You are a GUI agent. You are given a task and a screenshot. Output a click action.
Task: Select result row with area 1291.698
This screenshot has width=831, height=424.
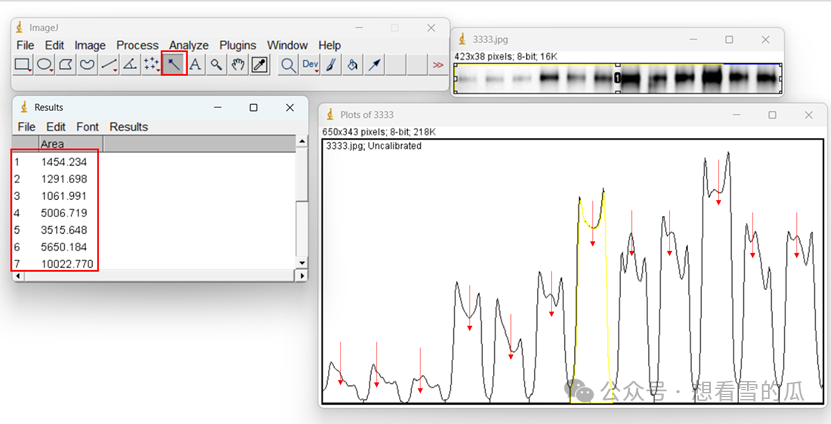(154, 179)
